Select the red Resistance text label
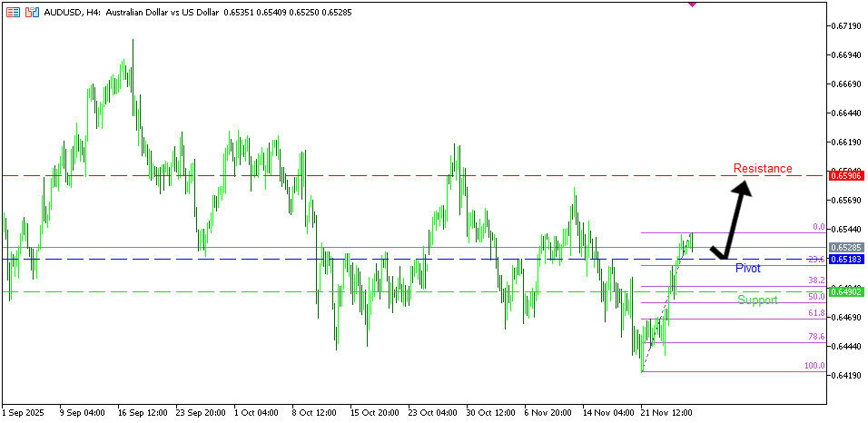This screenshot has height=423, width=868. [x=762, y=169]
